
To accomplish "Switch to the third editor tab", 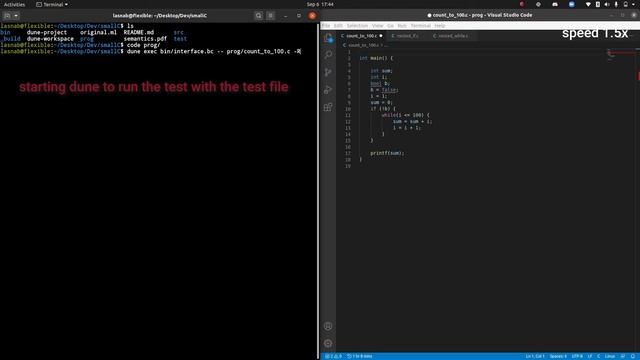I will tap(451, 36).
